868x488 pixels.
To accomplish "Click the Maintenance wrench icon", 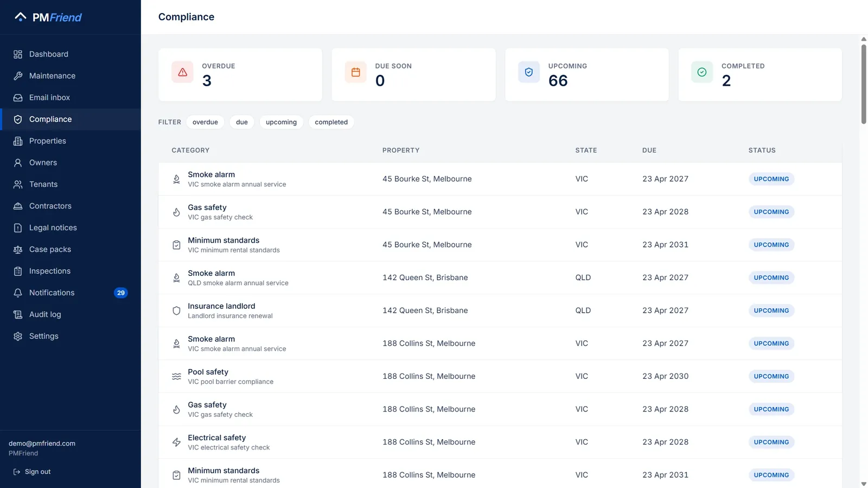I will (x=18, y=76).
